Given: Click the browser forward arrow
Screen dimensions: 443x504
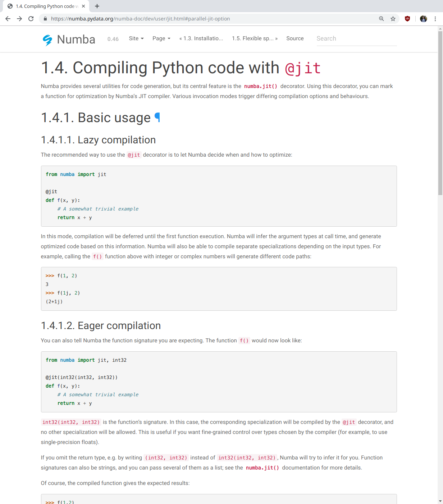Looking at the screenshot, I should click(19, 19).
